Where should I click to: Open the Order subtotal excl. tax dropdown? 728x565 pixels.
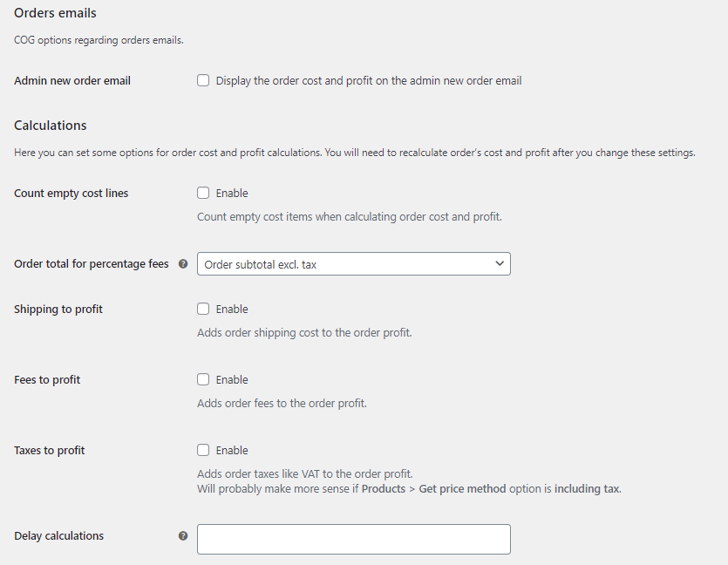coord(354,263)
